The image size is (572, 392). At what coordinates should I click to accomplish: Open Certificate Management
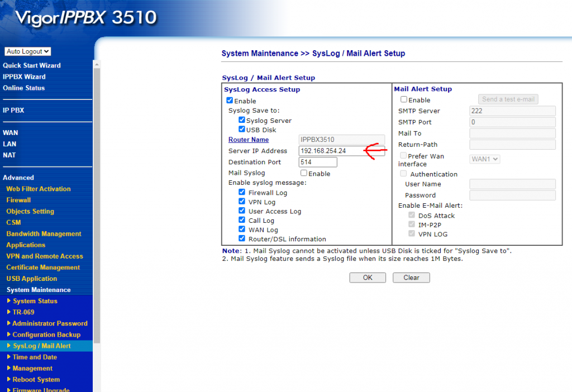click(x=43, y=267)
